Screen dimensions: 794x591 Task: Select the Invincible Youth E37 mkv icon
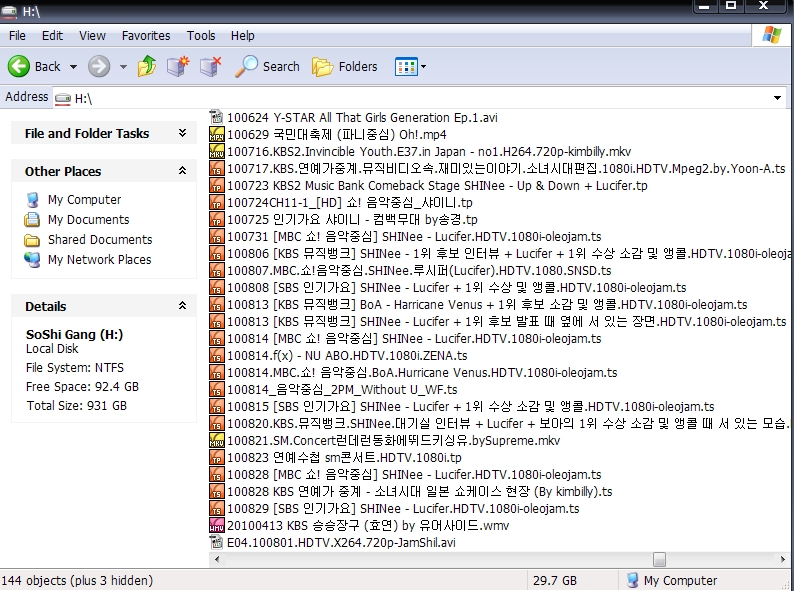pos(216,151)
